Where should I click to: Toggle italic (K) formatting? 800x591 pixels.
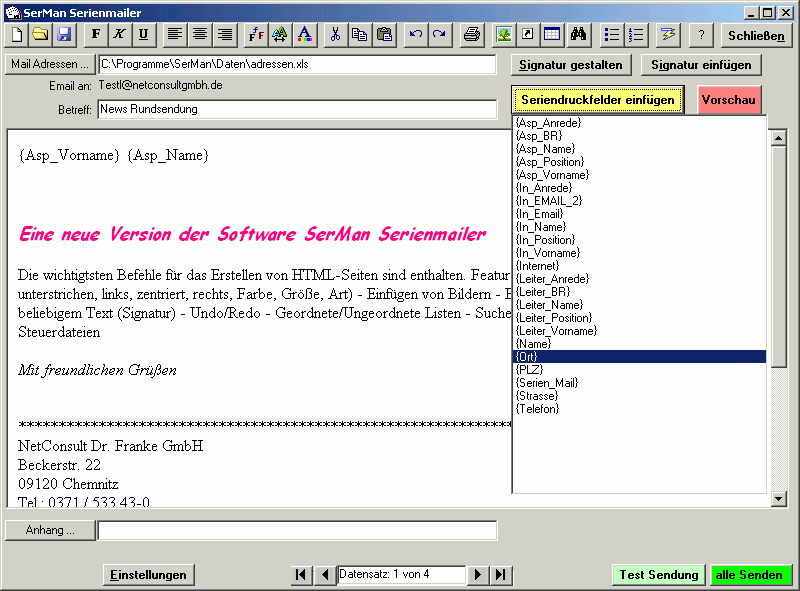(119, 35)
